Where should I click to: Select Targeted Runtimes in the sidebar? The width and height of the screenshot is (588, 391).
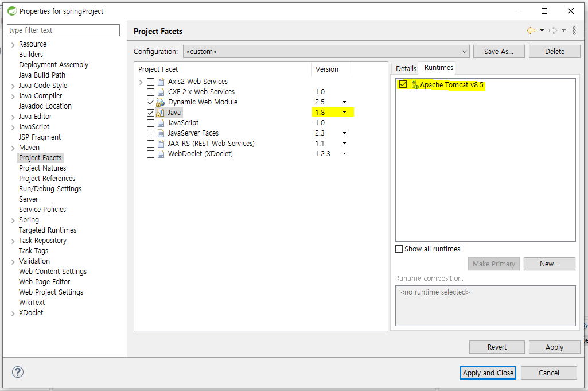(x=48, y=230)
